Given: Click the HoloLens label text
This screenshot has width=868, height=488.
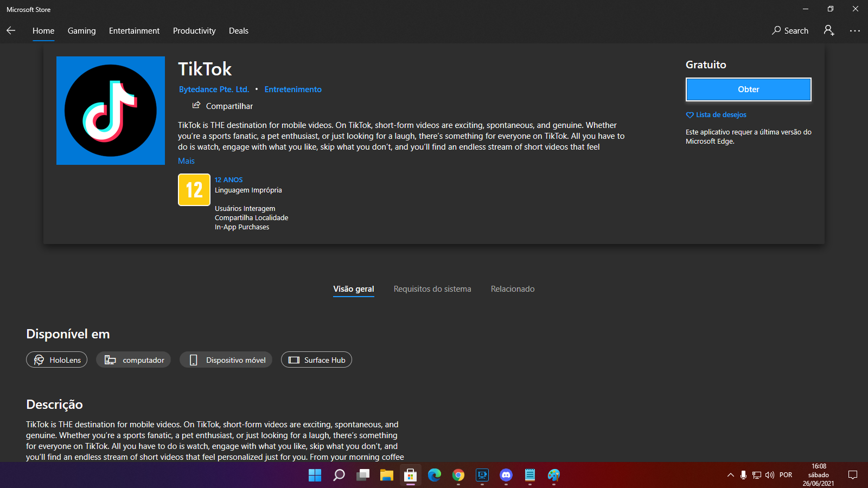Looking at the screenshot, I should coord(65,360).
